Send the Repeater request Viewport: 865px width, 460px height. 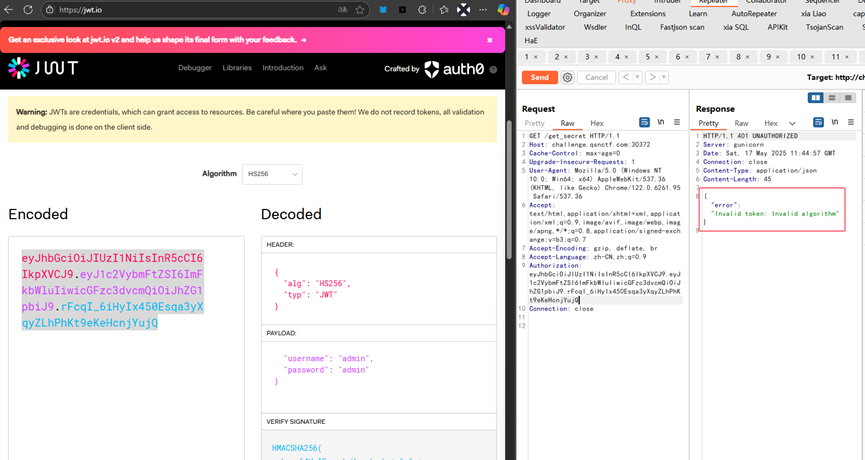pos(540,77)
